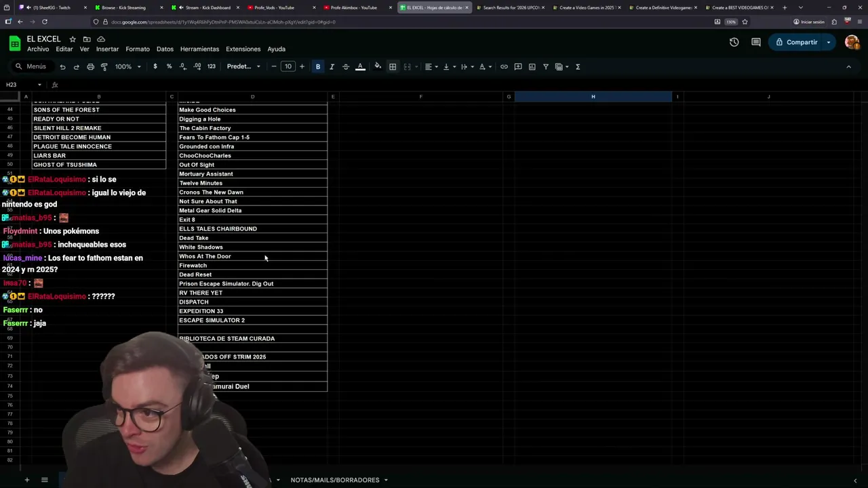Star the EL EXCEL document
Viewport: 868px width, 488px height.
[x=73, y=39]
